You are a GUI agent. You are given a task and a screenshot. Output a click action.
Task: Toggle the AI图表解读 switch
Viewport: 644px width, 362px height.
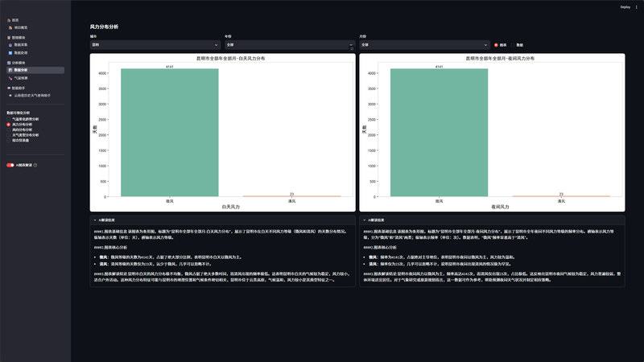(10, 165)
